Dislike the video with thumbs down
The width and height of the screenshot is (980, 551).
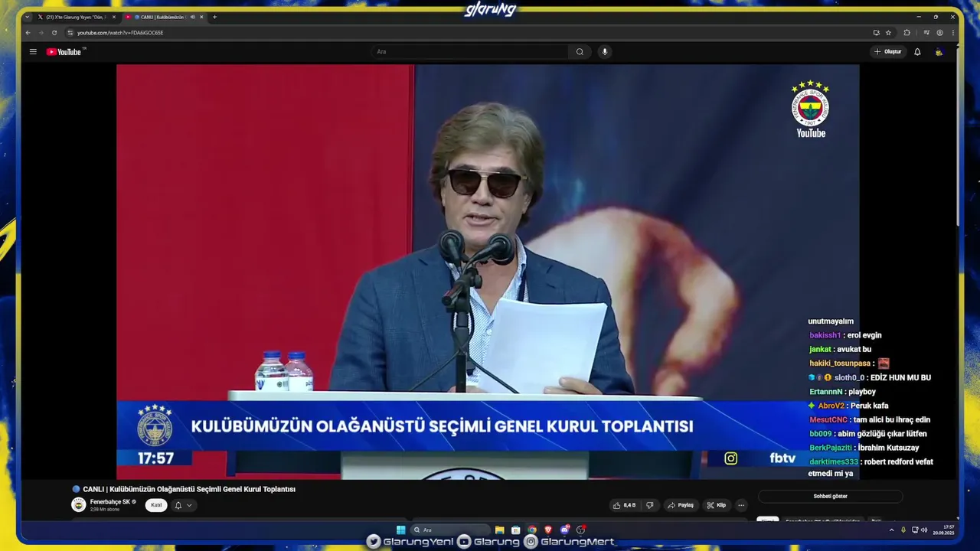pyautogui.click(x=650, y=505)
